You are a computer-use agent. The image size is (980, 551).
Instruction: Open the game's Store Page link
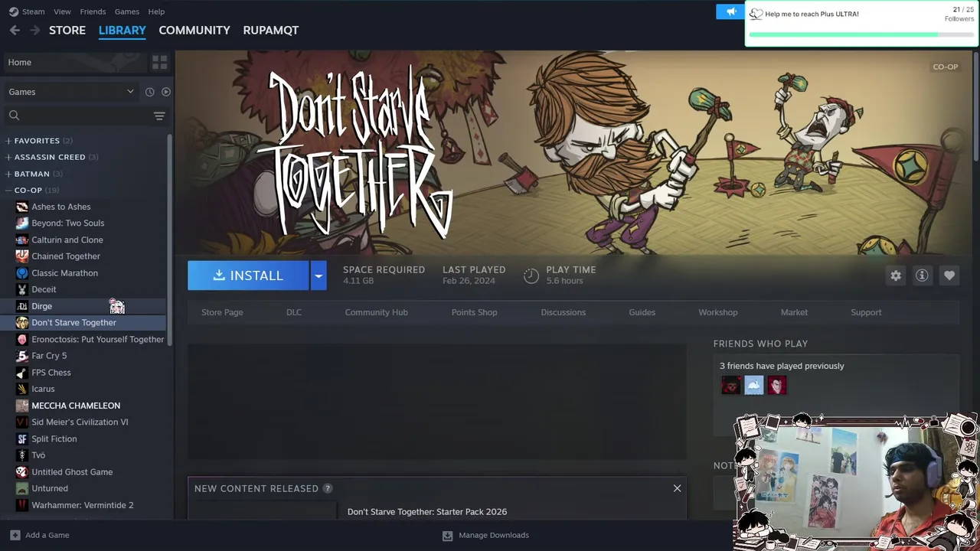point(222,312)
